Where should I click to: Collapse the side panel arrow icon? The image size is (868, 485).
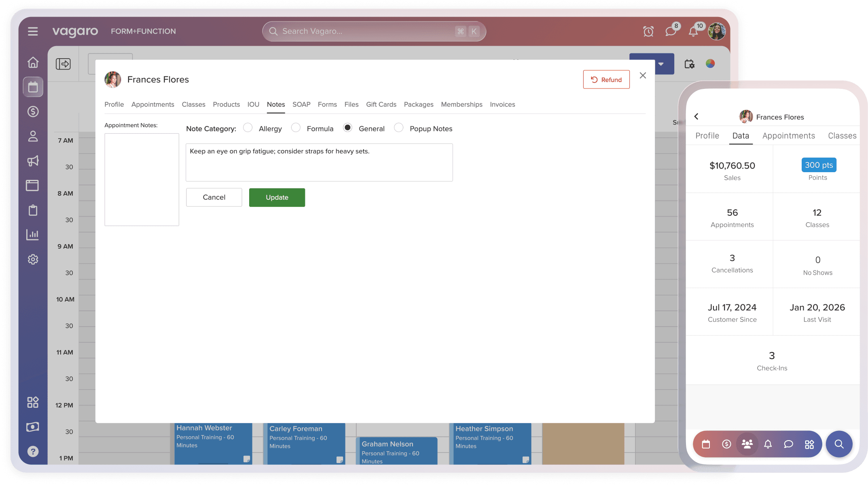coord(63,64)
